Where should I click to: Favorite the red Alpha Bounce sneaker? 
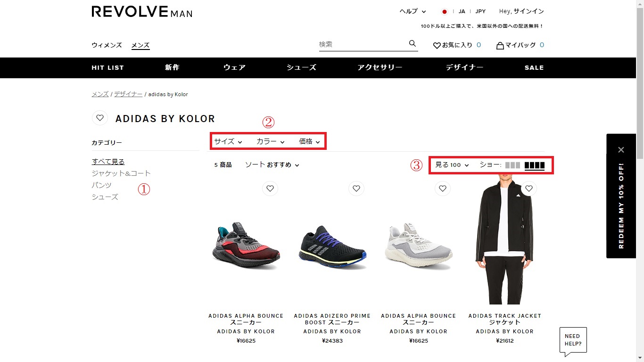270,189
